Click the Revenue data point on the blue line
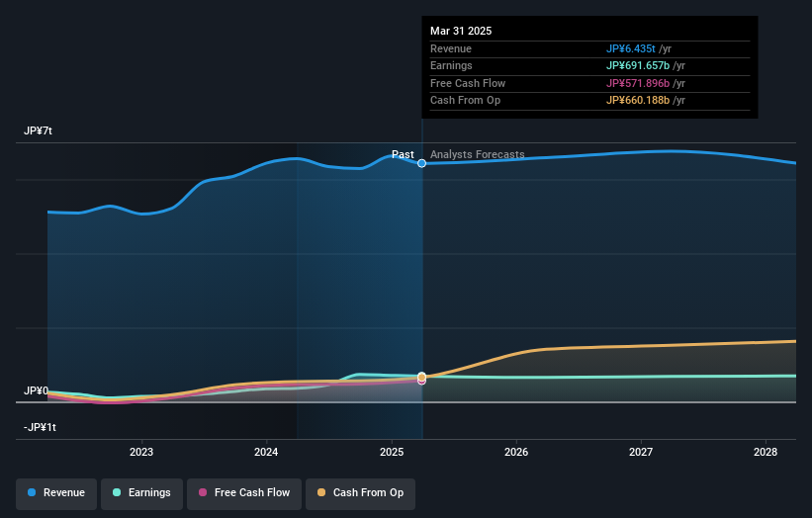This screenshot has width=812, height=518. 422,163
